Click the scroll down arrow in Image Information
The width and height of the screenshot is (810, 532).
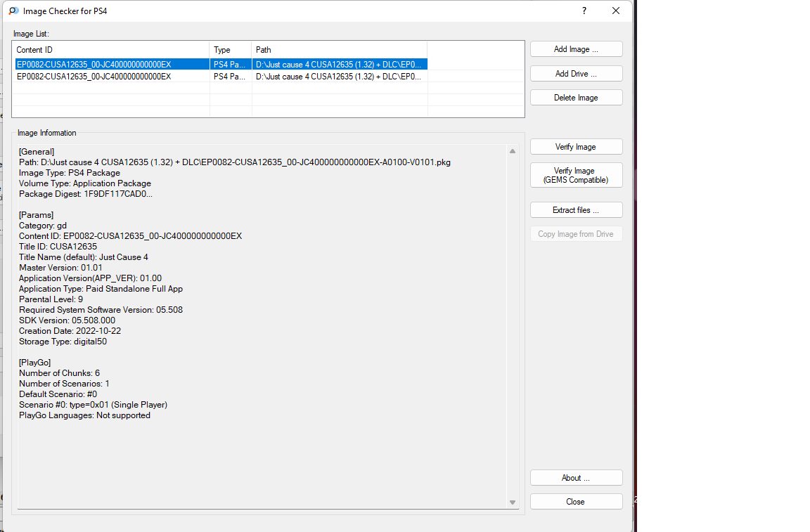click(513, 502)
